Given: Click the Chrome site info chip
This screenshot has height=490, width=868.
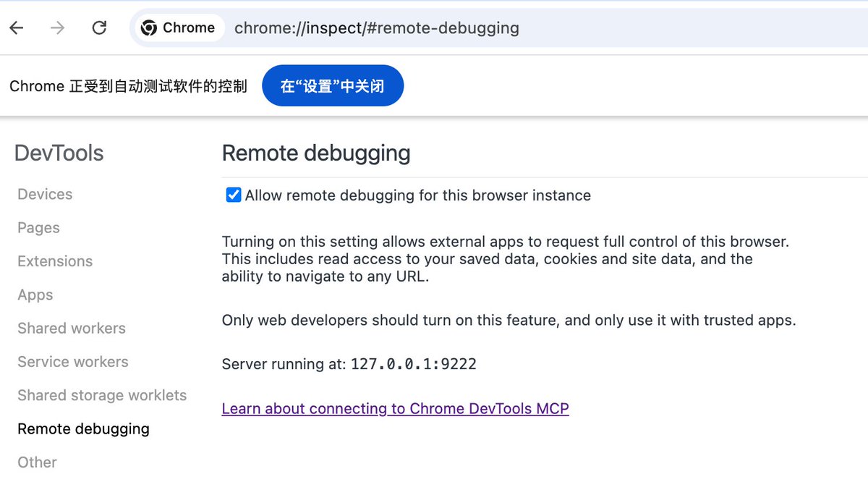Looking at the screenshot, I should coord(179,28).
